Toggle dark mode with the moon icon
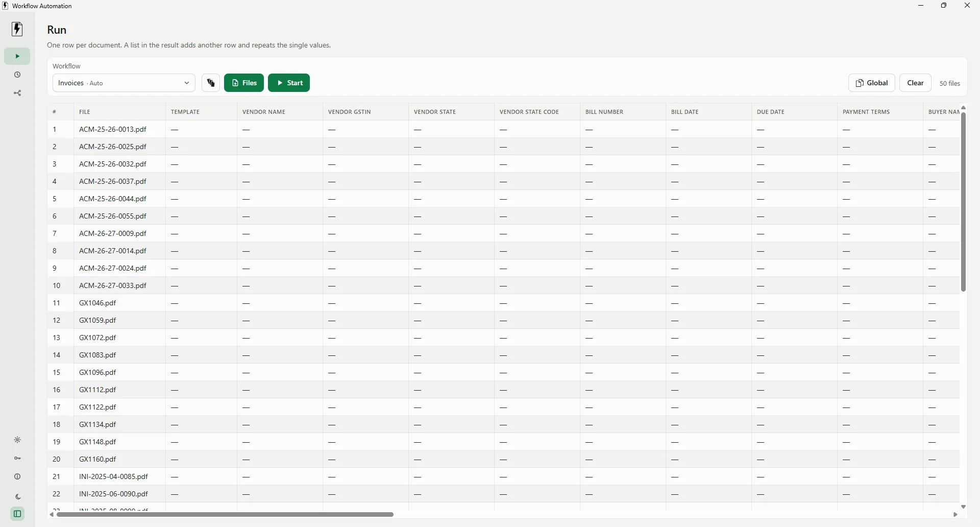The width and height of the screenshot is (980, 527). tap(17, 497)
